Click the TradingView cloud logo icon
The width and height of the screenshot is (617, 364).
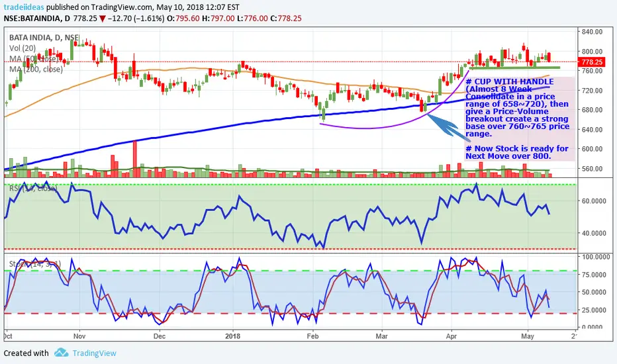[x=62, y=352]
